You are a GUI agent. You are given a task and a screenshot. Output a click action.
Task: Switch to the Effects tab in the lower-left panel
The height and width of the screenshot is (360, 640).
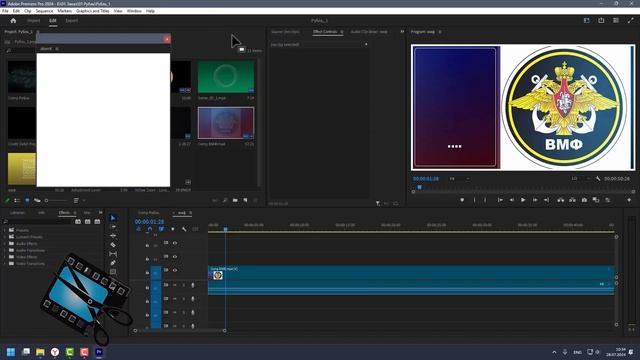pos(64,213)
